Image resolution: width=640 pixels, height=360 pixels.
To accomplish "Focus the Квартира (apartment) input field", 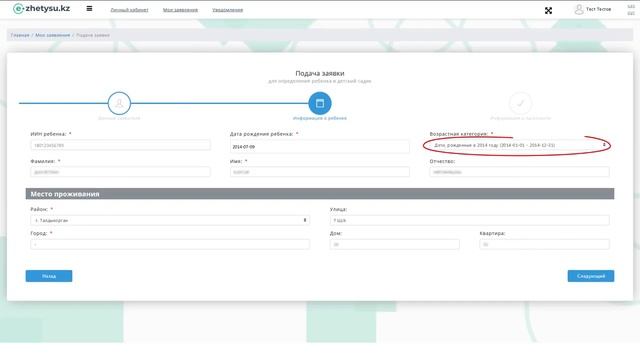I will pyautogui.click(x=544, y=244).
